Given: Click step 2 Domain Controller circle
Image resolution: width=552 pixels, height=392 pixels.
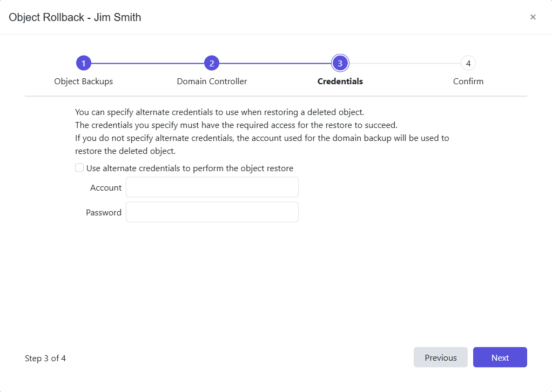Looking at the screenshot, I should pyautogui.click(x=212, y=63).
